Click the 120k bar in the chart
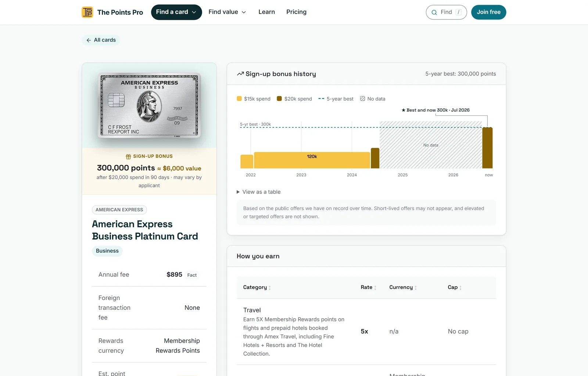 (312, 160)
